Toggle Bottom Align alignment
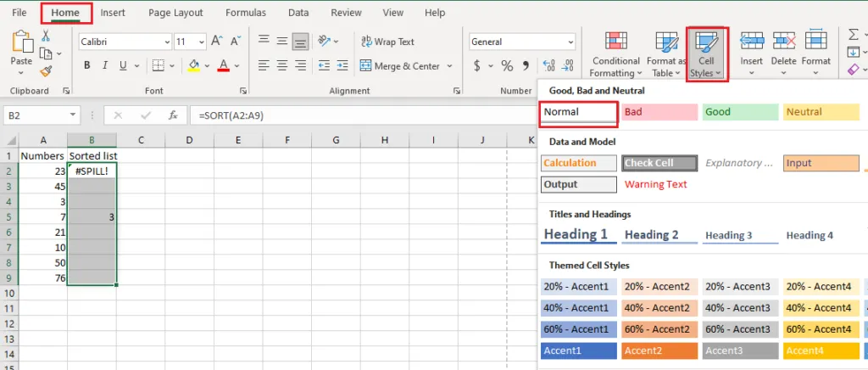The width and height of the screenshot is (868, 370). pyautogui.click(x=301, y=41)
